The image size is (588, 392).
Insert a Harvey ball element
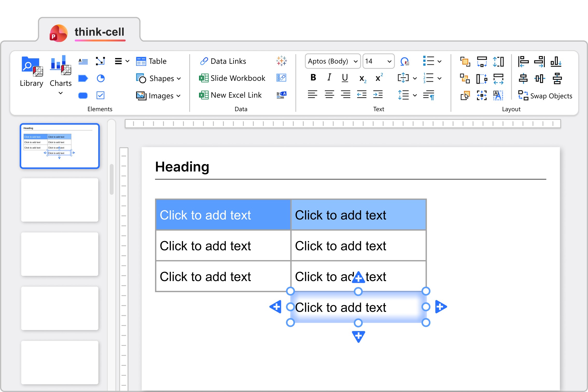[101, 78]
